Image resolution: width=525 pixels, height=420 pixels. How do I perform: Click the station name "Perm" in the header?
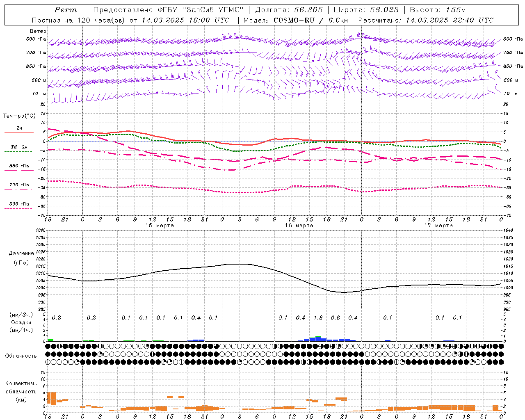coord(66,10)
